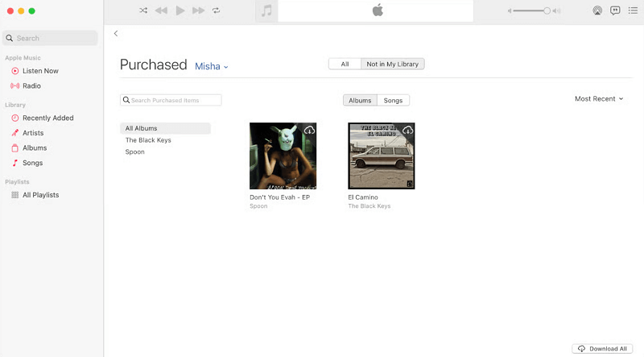Set volume to max via loud speaker icon

tap(556, 11)
